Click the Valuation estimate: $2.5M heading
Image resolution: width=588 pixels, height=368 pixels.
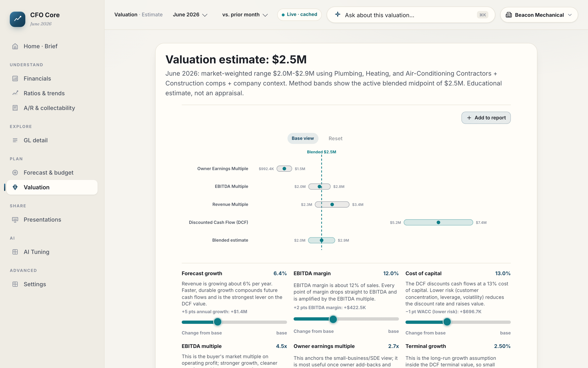[236, 59]
